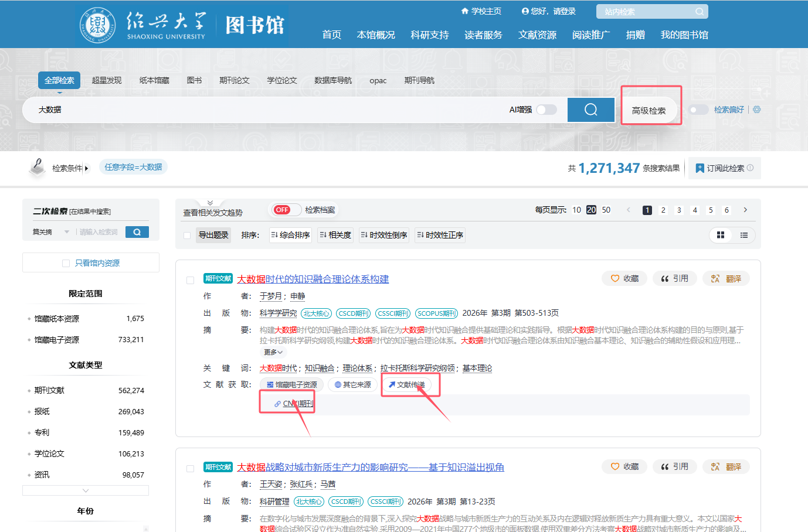Toggle the AI增强 switch

click(546, 110)
